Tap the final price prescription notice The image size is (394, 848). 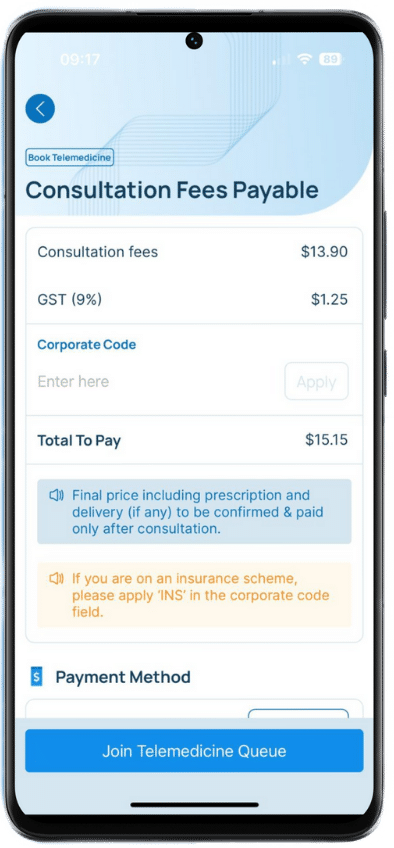(x=194, y=511)
